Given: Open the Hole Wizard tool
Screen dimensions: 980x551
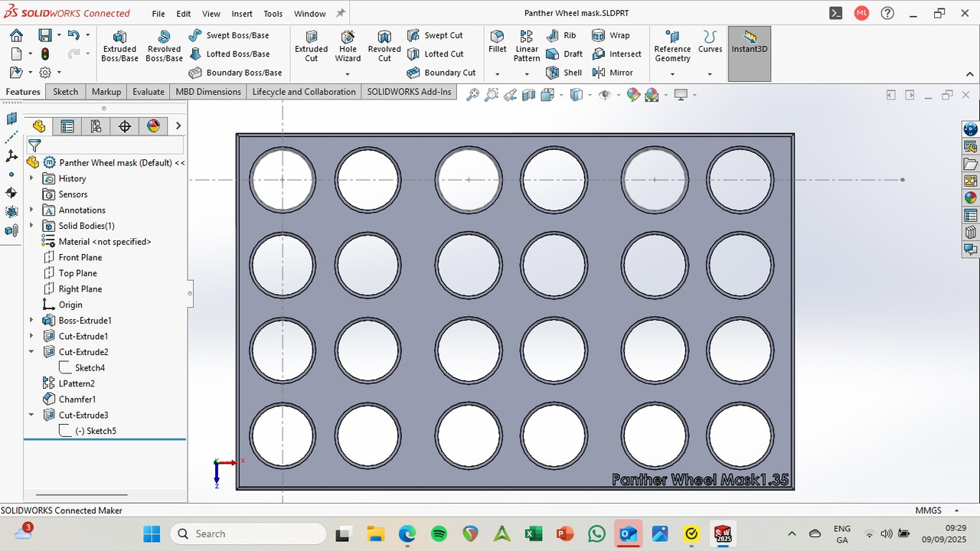Looking at the screenshot, I should [x=348, y=47].
